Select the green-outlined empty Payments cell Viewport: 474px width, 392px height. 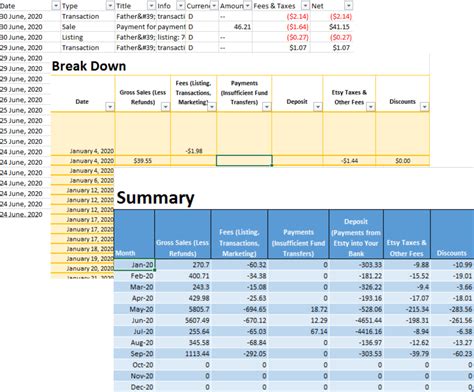pos(244,160)
